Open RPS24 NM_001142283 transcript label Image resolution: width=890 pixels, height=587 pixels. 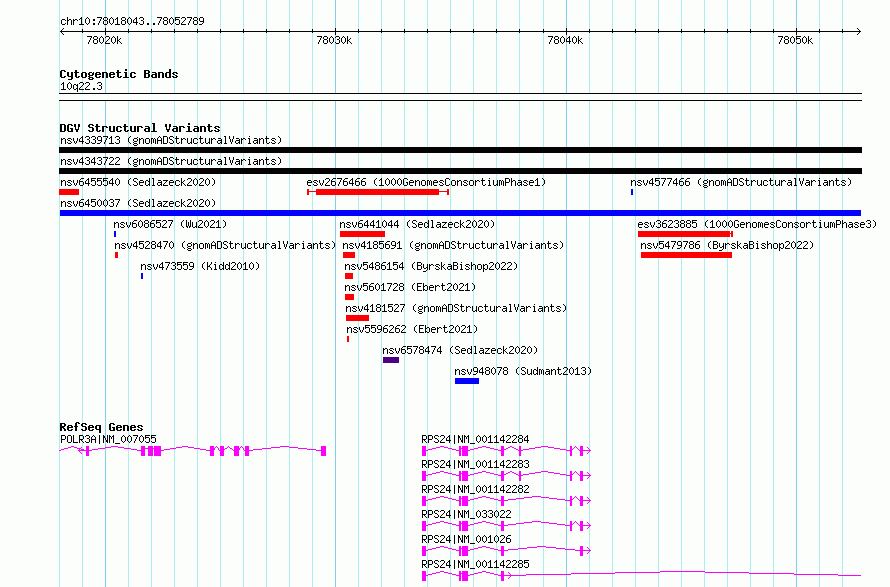point(475,464)
